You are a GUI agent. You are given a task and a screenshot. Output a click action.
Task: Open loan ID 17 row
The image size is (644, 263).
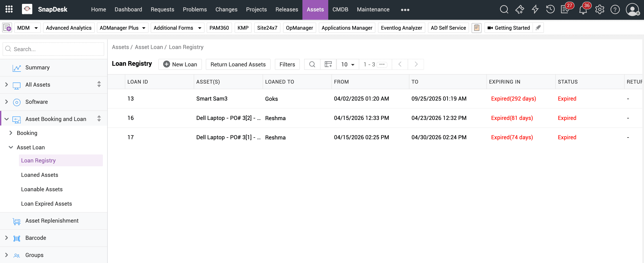(375, 138)
